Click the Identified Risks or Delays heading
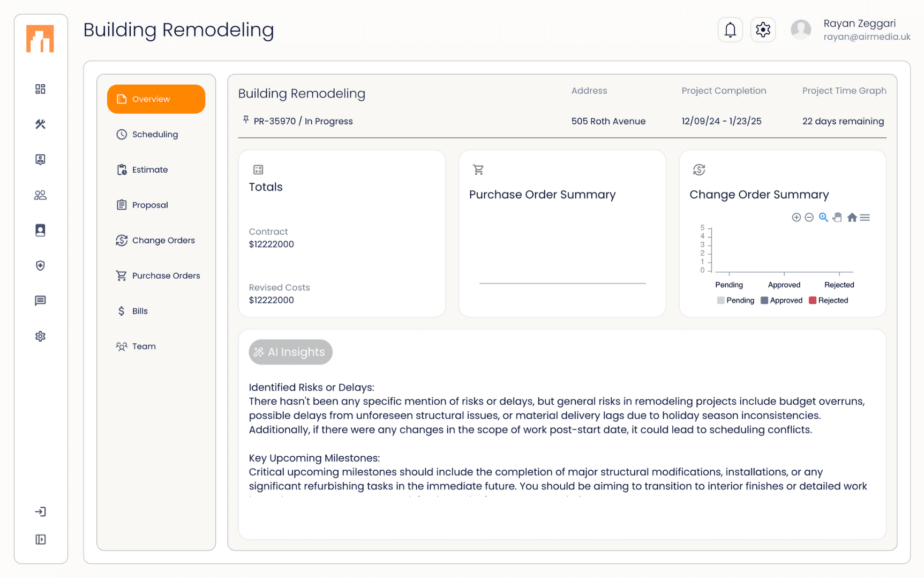The width and height of the screenshot is (924, 579). pos(311,388)
